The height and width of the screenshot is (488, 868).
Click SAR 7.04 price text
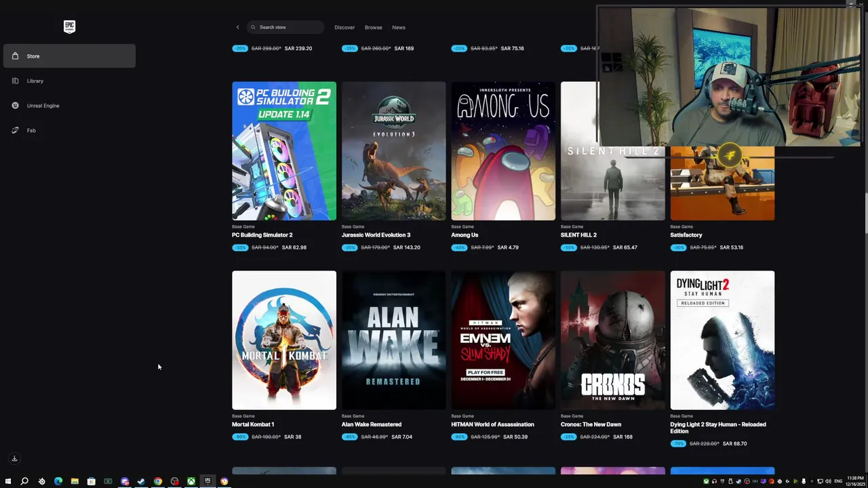(x=401, y=436)
